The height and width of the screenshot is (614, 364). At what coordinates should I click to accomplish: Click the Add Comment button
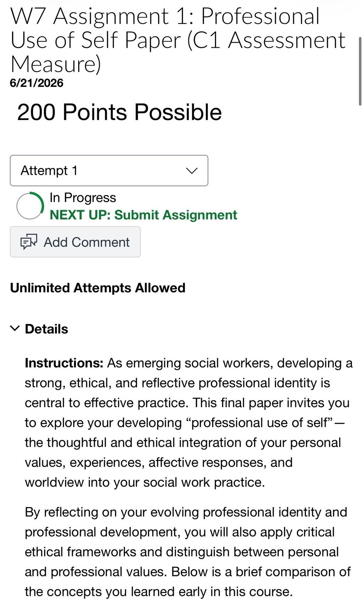75,242
